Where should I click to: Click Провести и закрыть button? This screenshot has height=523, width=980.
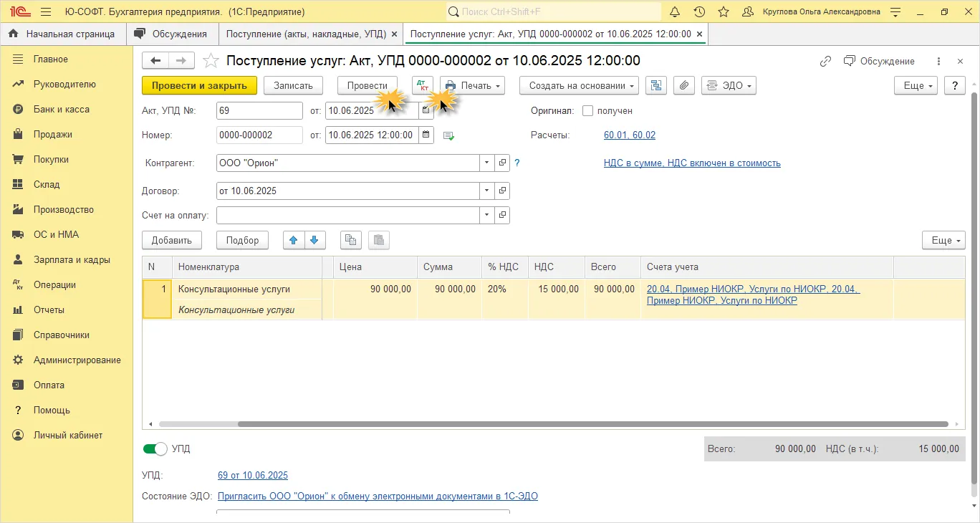[x=199, y=85]
